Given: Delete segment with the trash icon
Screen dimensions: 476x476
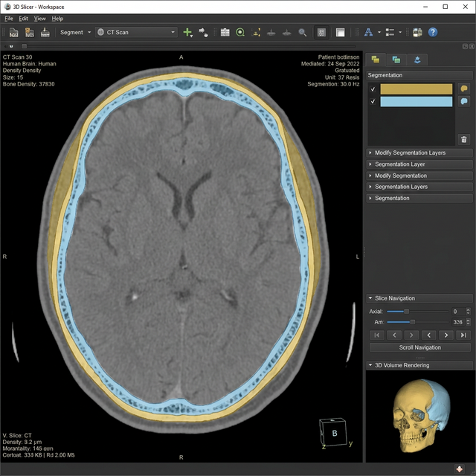Looking at the screenshot, I should pos(464,139).
